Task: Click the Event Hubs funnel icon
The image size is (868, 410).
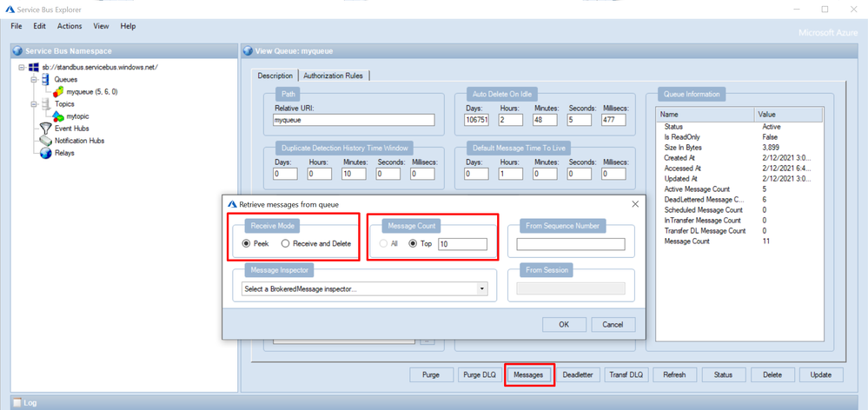Action: [46, 129]
